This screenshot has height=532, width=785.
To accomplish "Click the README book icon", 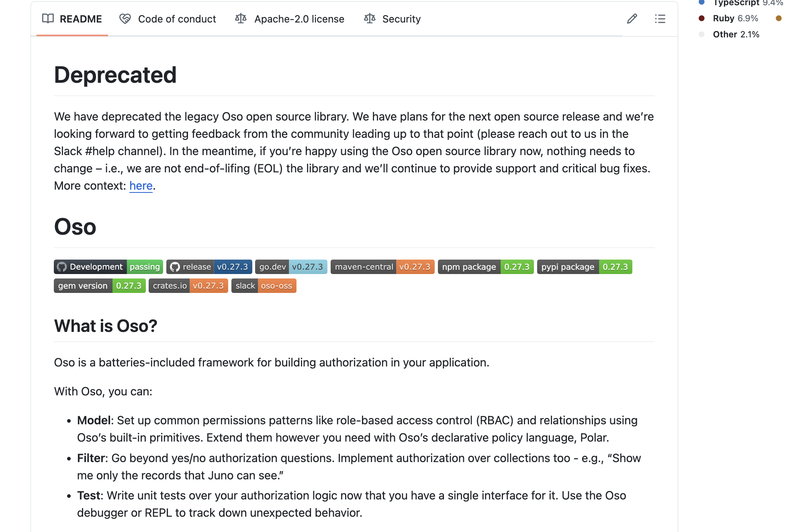I will coord(48,18).
